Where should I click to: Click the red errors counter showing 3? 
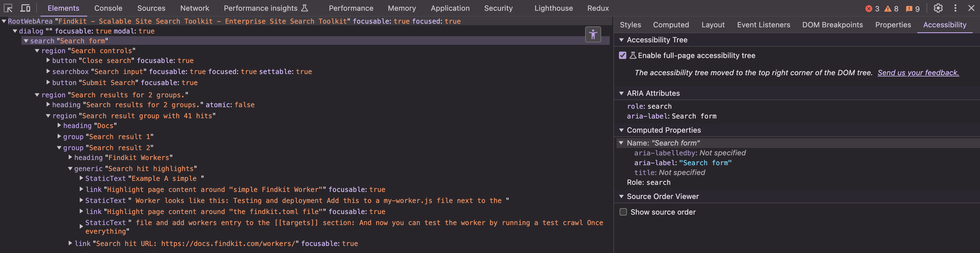coord(872,8)
